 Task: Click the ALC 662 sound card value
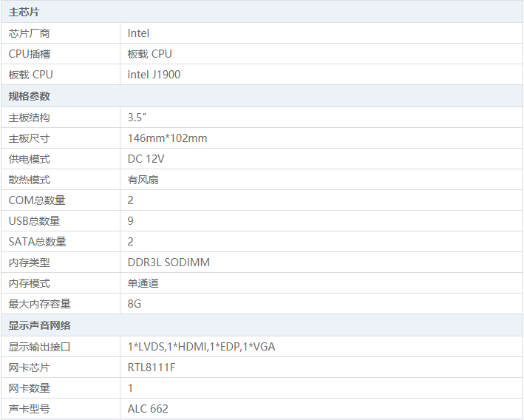tap(148, 409)
